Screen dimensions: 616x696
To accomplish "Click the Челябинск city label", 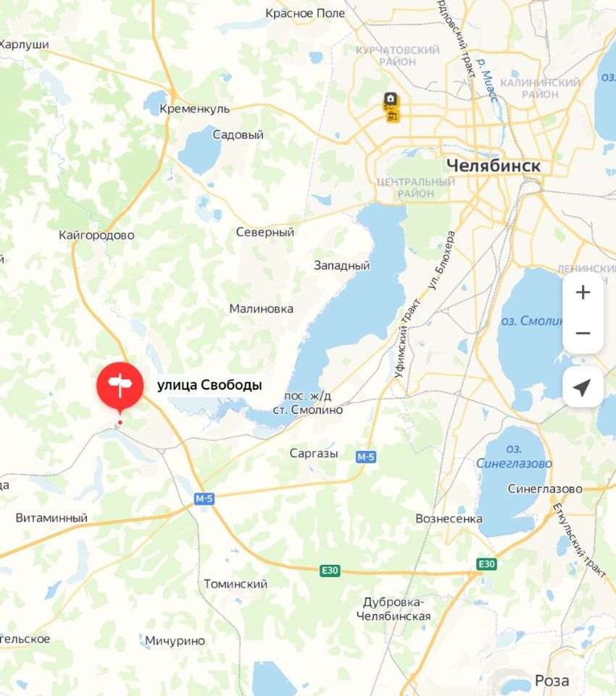I will pyautogui.click(x=493, y=165).
